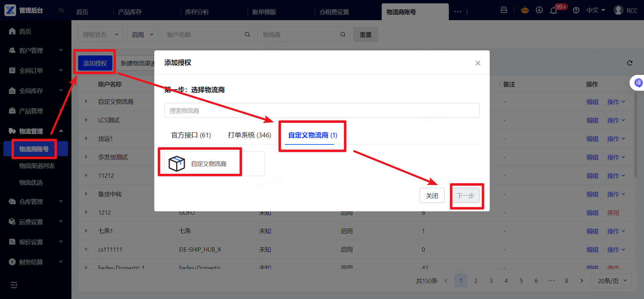Expand the 全局库存 sidebar menu
Screen dimensions: 644x299
click(36, 91)
